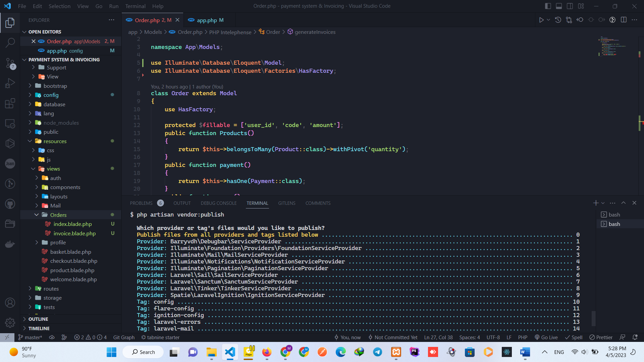Open Git Graph from status bar
The image size is (644, 362).
point(124,337)
